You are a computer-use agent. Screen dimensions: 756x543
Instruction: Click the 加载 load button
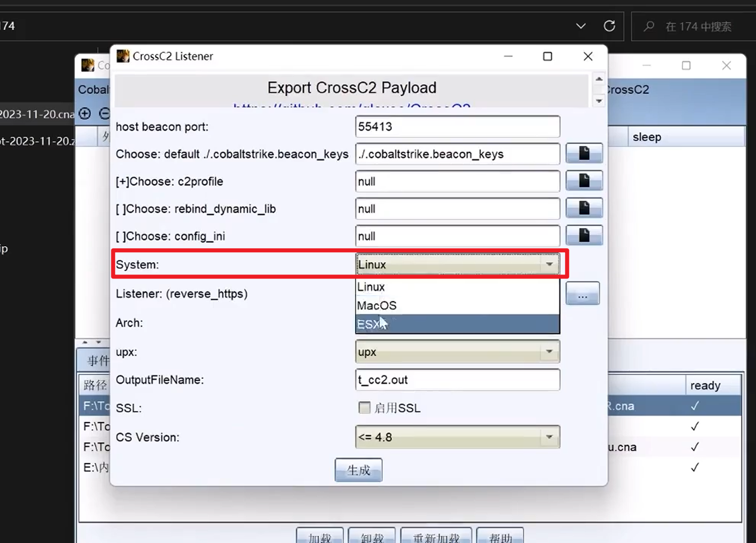[x=320, y=536]
